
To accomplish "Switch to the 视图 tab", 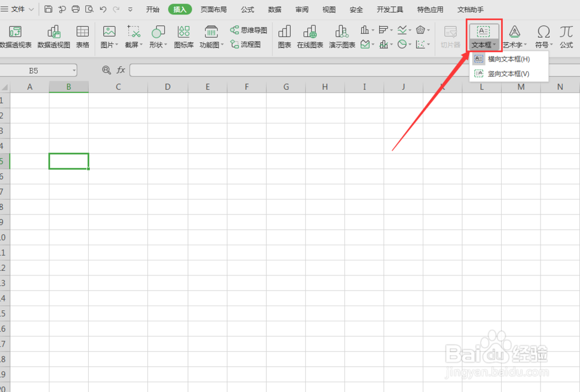I will pos(329,10).
